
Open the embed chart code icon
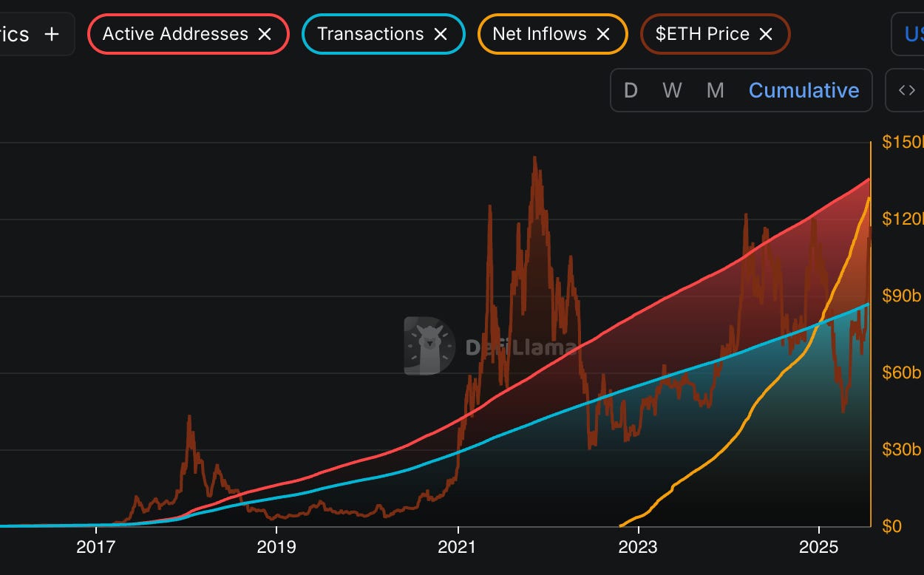[906, 89]
